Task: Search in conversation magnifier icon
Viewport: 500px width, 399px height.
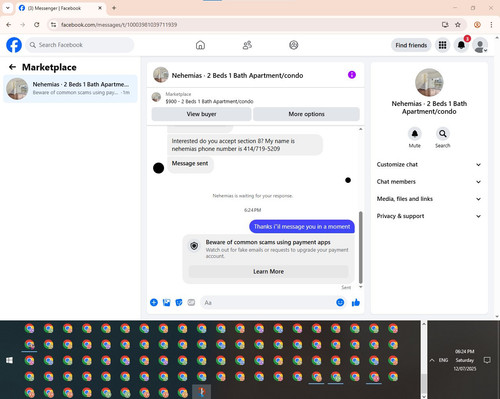Action: point(443,134)
